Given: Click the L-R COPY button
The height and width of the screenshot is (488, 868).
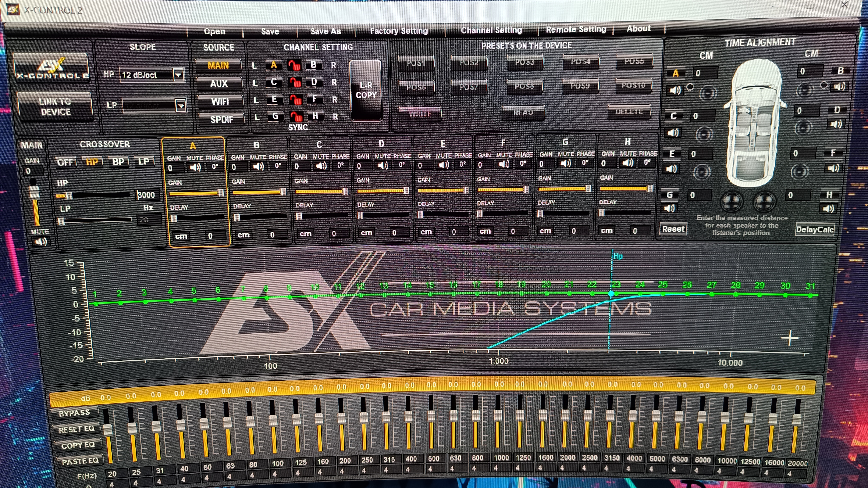Looking at the screenshot, I should coord(366,90).
